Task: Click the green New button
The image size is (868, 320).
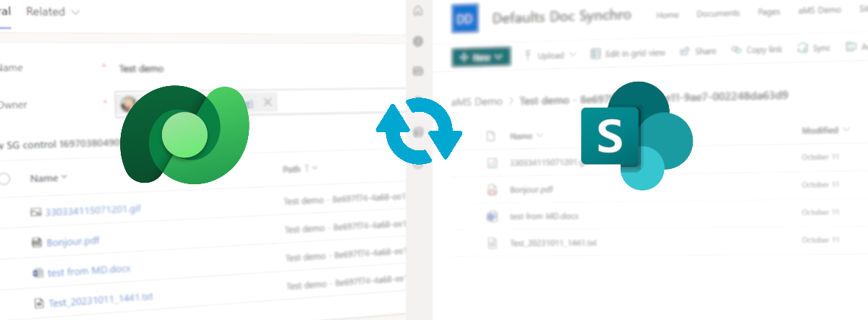Action: [481, 57]
